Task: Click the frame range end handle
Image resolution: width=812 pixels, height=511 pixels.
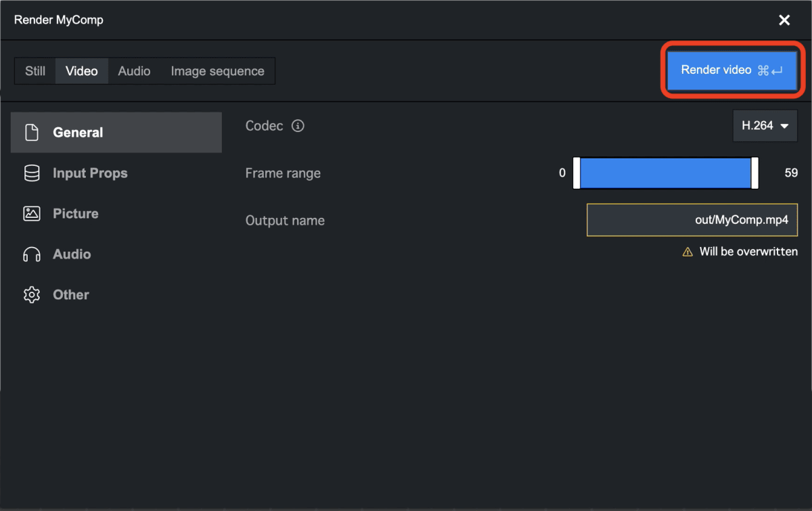Action: tap(754, 173)
